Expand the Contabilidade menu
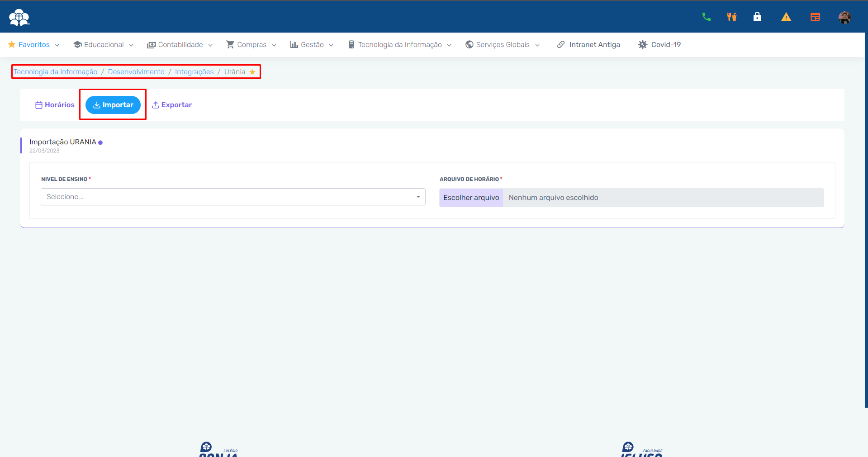The image size is (868, 457). tap(180, 45)
